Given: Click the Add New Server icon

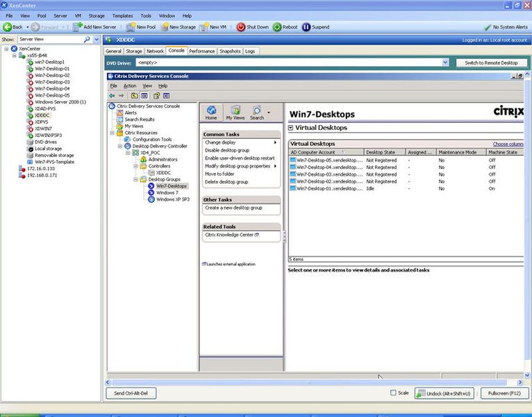Looking at the screenshot, I should 78,27.
